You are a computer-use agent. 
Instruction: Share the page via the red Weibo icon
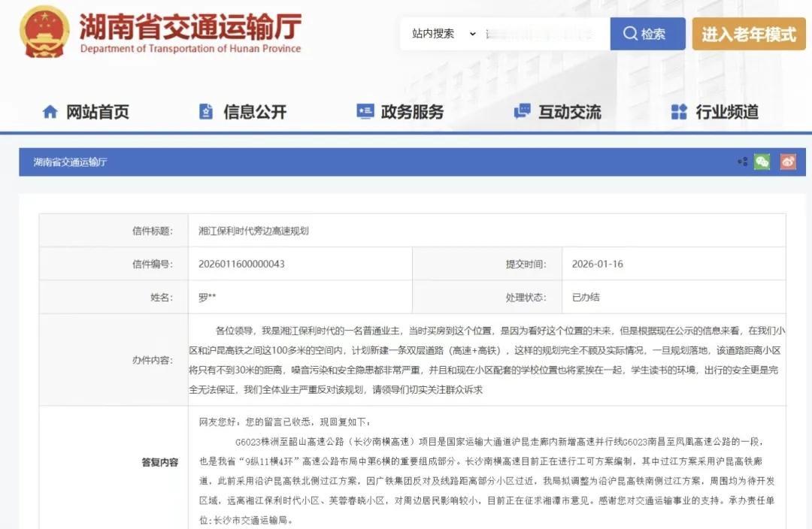[x=787, y=161]
